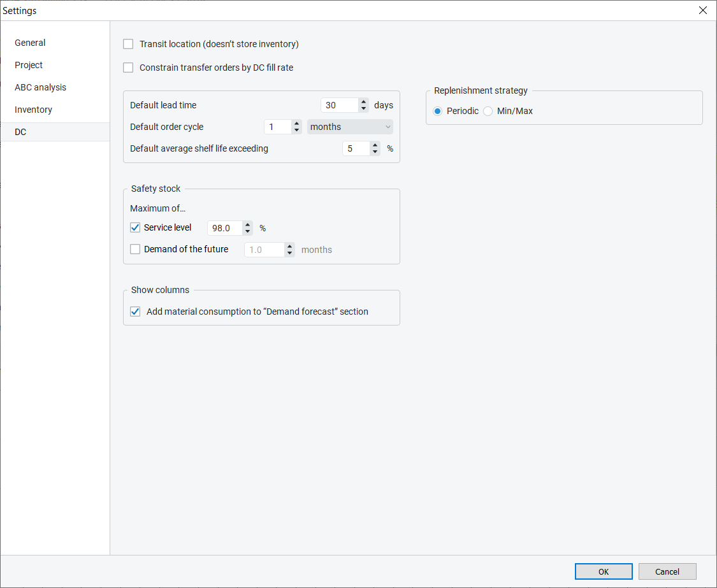Image resolution: width=717 pixels, height=588 pixels.
Task: Disable Add material consumption to Demand forecast
Action: [135, 312]
